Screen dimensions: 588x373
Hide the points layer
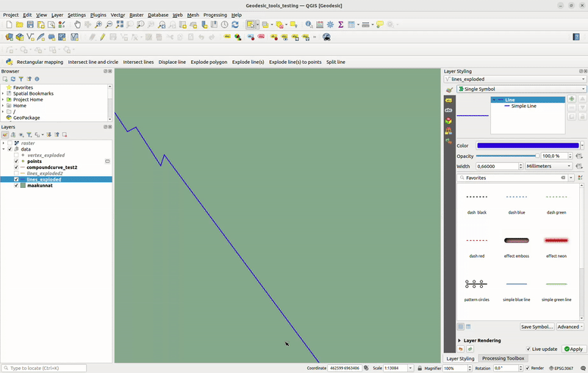[x=16, y=162]
